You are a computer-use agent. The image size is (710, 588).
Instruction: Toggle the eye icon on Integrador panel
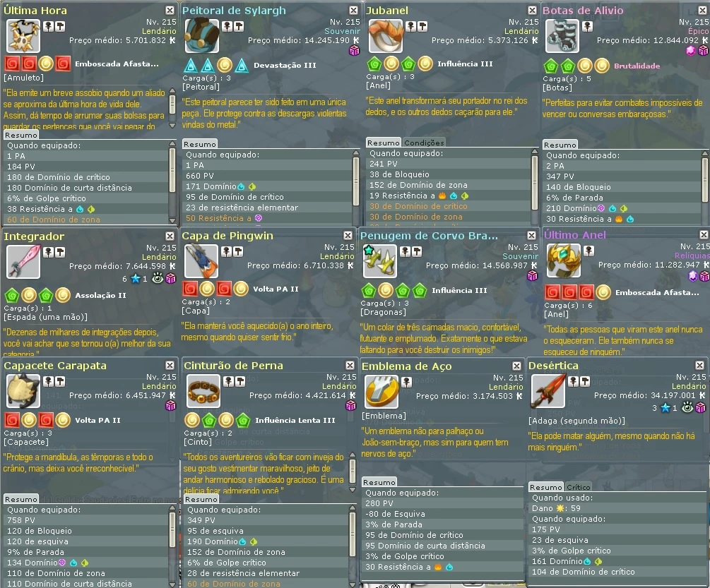click(x=158, y=278)
